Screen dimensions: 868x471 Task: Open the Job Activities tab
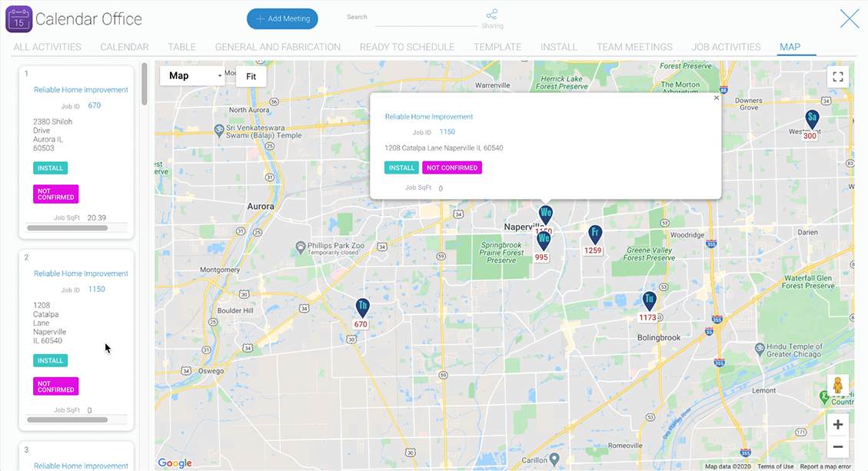(726, 47)
